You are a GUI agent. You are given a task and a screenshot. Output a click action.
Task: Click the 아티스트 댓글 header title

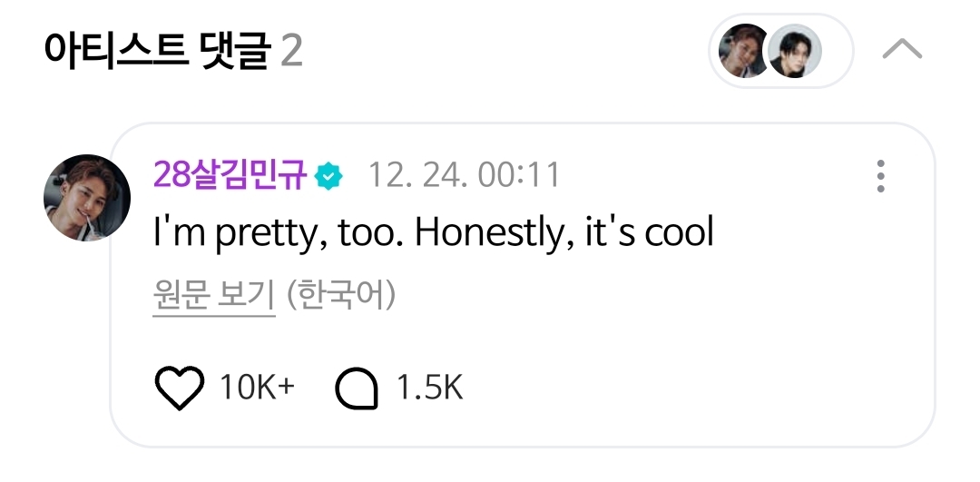click(x=156, y=51)
